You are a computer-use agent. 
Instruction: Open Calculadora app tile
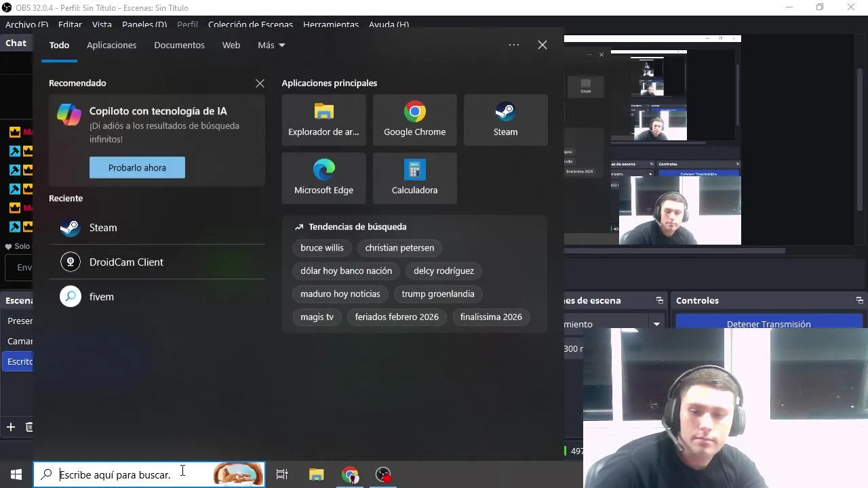[x=414, y=178]
